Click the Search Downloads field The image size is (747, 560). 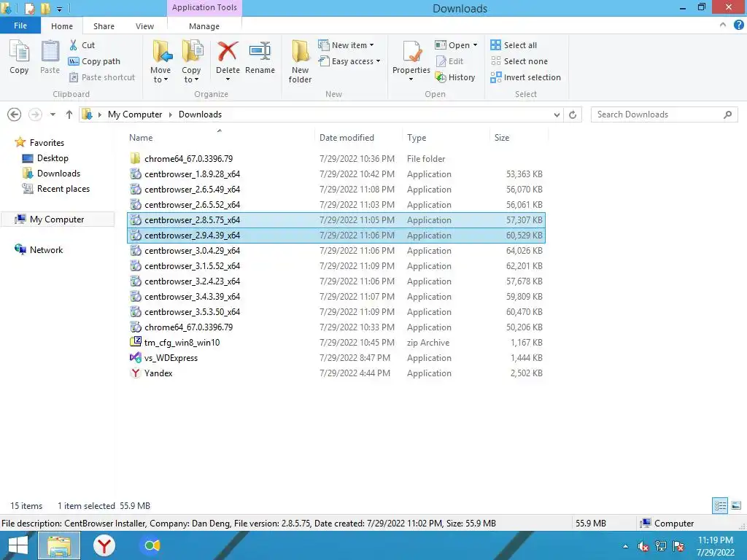(664, 114)
